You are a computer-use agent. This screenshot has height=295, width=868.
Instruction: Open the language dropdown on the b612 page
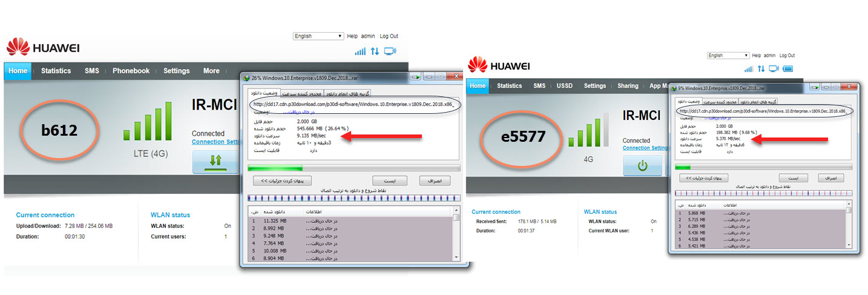pos(318,36)
